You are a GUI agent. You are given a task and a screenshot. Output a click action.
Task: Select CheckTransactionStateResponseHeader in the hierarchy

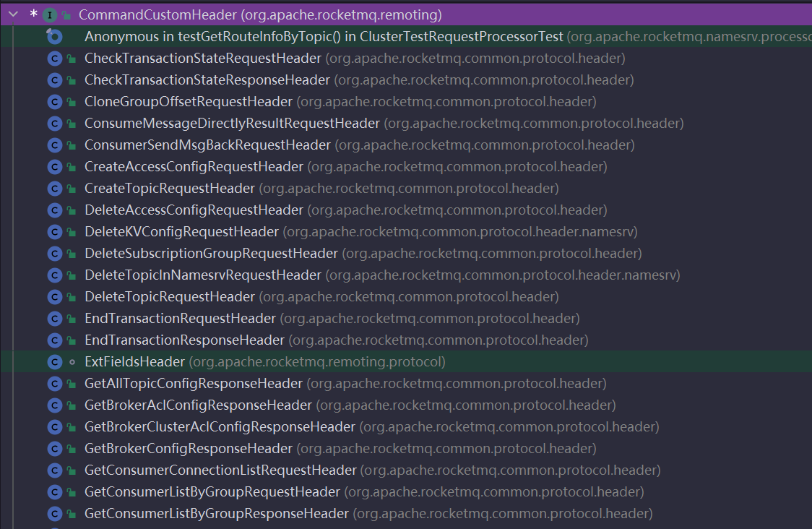[x=207, y=79]
